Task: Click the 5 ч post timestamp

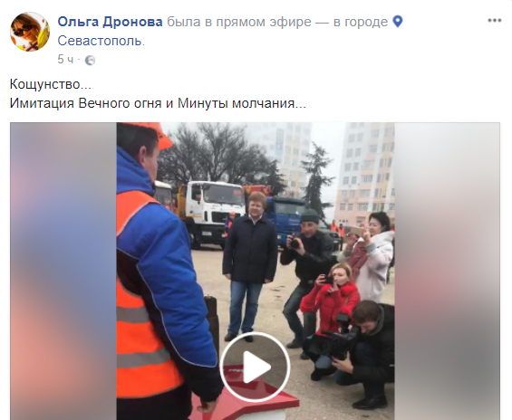Action: (65, 60)
